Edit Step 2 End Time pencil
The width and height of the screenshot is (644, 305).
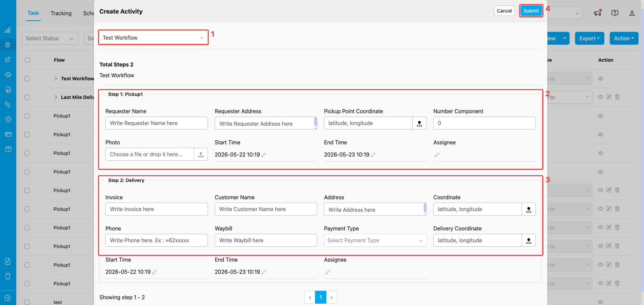264,272
